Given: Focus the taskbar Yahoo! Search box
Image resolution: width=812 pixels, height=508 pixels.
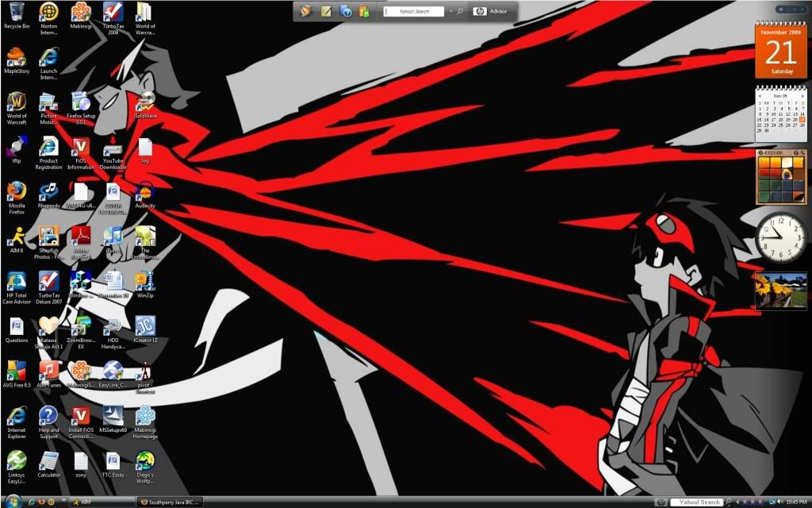Looking at the screenshot, I should 698,502.
